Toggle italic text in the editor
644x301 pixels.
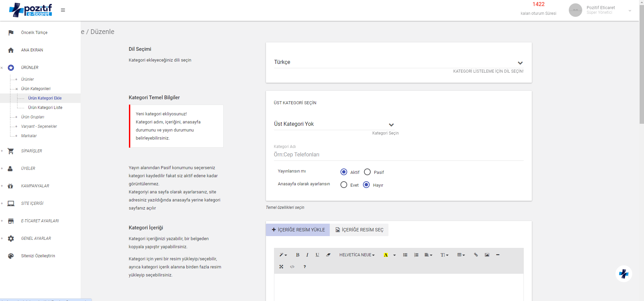[307, 255]
